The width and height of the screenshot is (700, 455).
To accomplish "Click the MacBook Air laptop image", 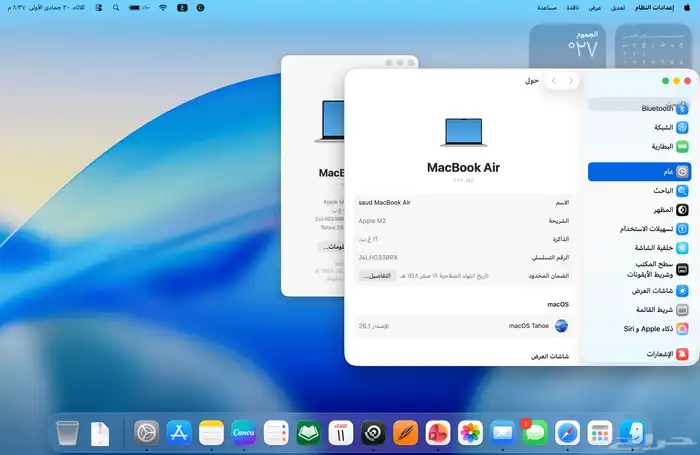I will coord(463,132).
